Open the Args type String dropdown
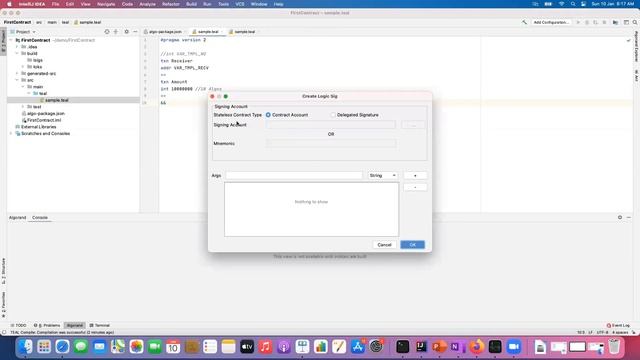This screenshot has height=360, width=640. 382,176
